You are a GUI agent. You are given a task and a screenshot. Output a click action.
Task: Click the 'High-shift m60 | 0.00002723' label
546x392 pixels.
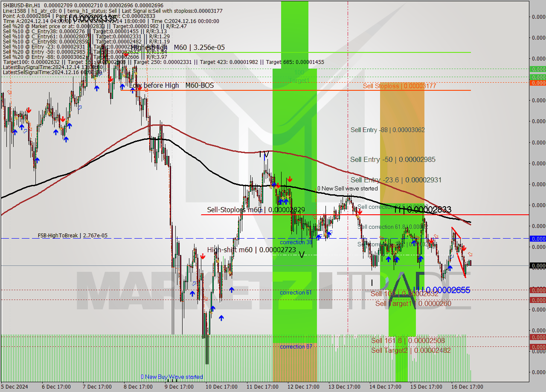[252, 250]
